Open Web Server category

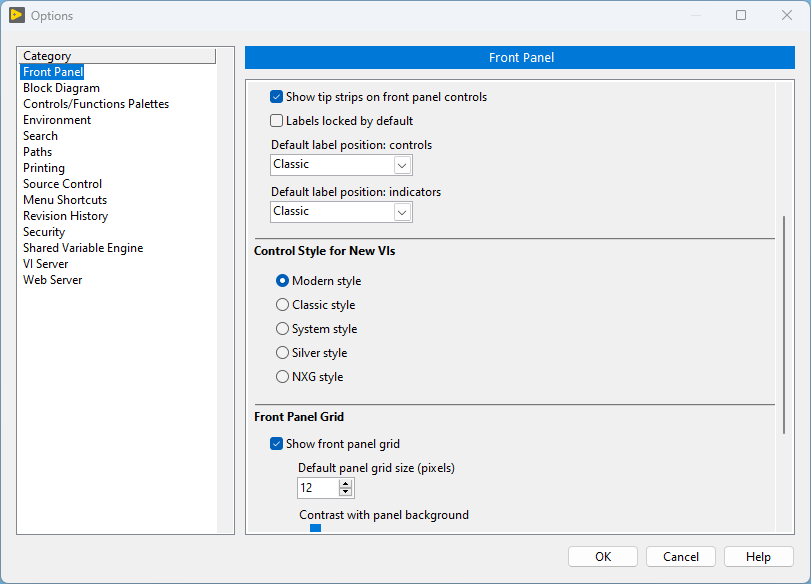[53, 280]
